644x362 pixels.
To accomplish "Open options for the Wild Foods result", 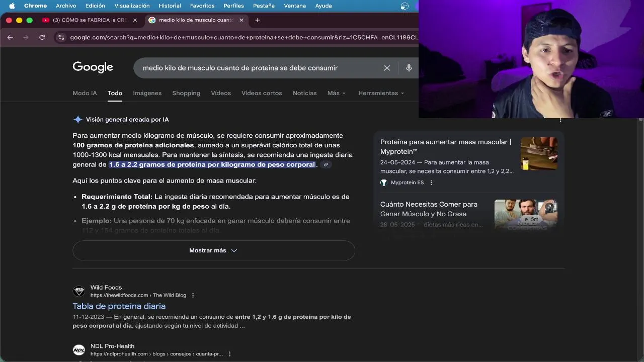I will [x=193, y=295].
